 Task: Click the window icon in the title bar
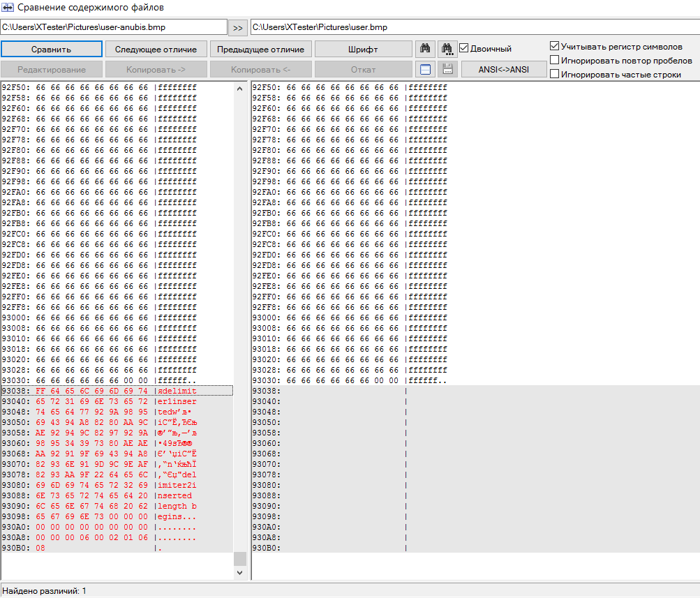pyautogui.click(x=8, y=8)
